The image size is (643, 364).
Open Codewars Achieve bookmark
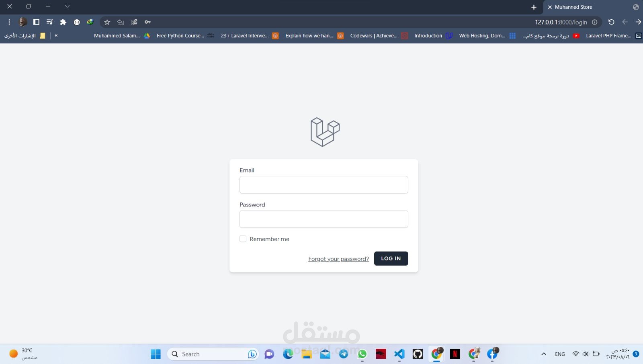379,36
